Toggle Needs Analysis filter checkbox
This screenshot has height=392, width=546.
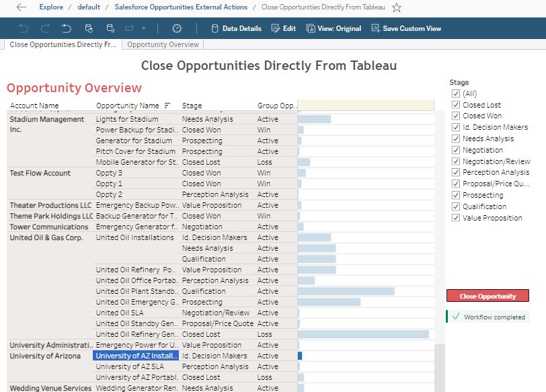coord(455,139)
